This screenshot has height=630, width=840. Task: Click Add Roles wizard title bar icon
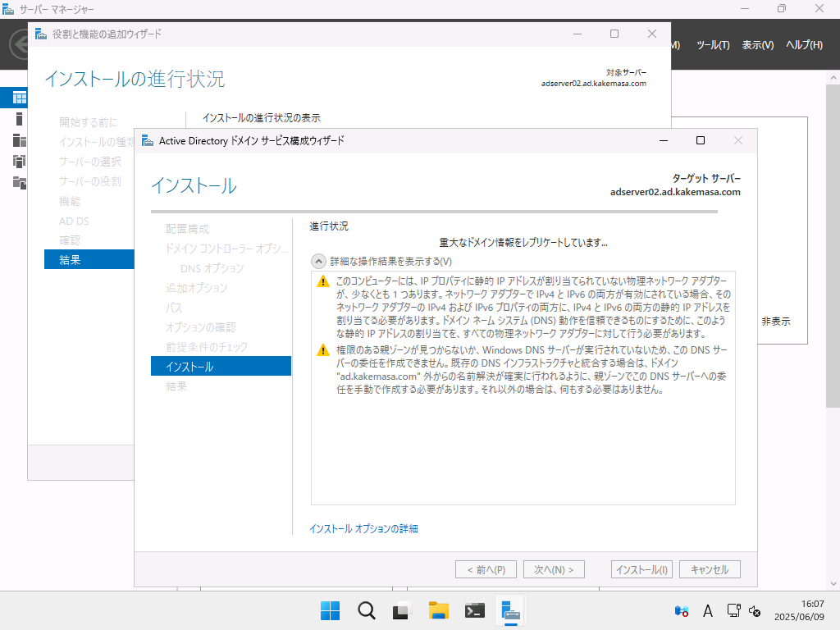(41, 34)
